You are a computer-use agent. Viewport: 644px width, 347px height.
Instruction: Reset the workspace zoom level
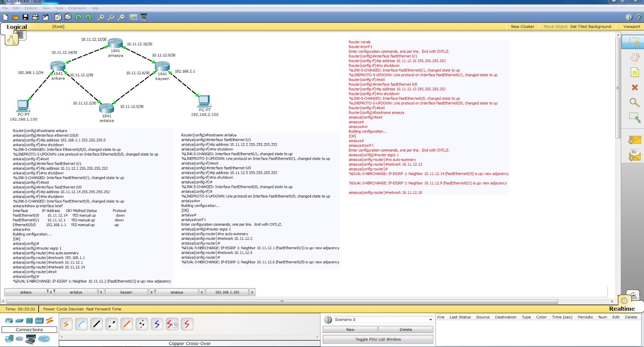click(111, 17)
